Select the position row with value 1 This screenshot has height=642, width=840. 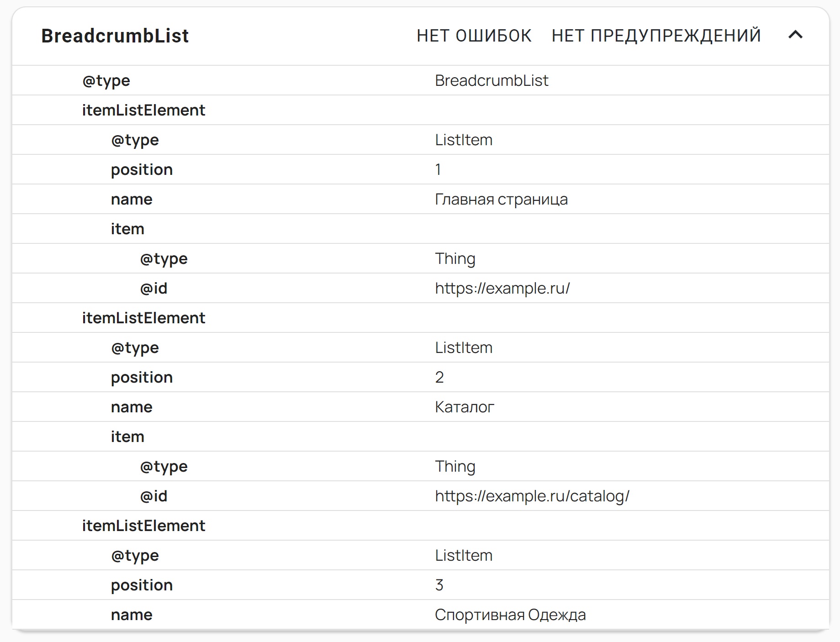click(142, 169)
